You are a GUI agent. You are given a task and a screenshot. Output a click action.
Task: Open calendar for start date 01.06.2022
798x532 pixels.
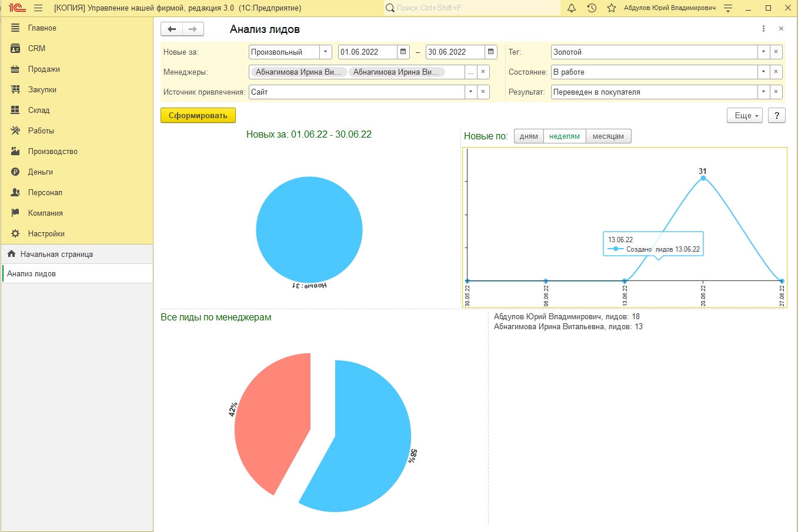click(x=403, y=52)
